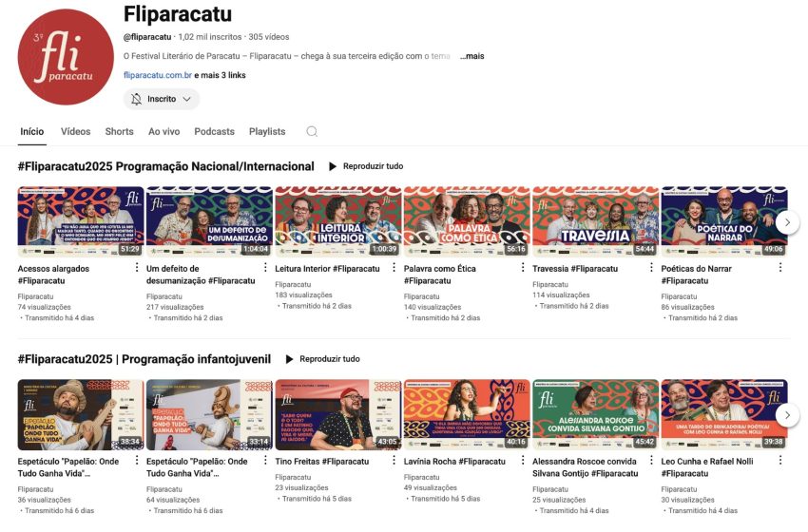This screenshot has height=532, width=808.
Task: Open the Palavra como Ética thumbnail
Action: click(467, 221)
